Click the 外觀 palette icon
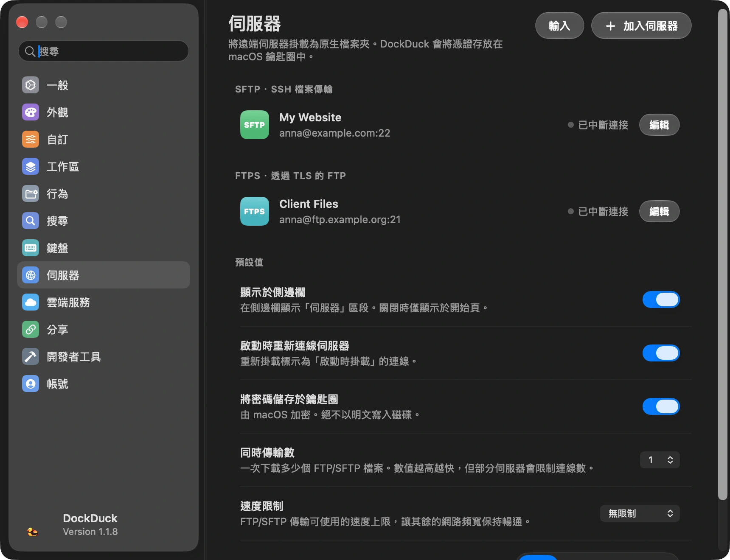This screenshot has width=730, height=560. [31, 112]
